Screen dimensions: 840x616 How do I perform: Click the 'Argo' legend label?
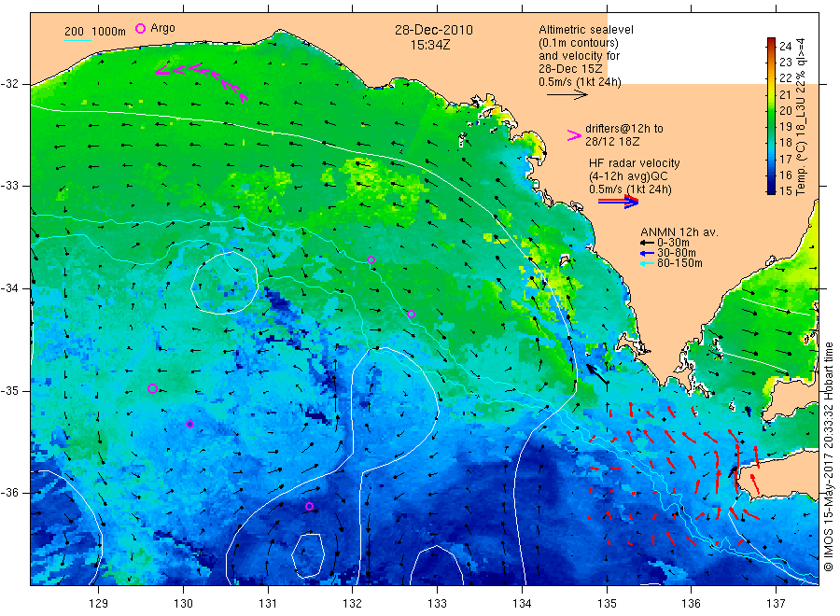click(x=162, y=28)
